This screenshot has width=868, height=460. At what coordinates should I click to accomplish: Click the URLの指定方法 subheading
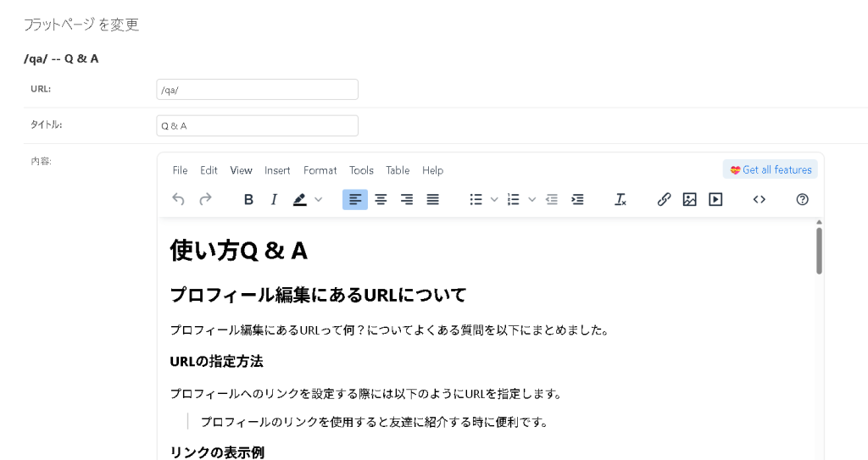point(216,362)
